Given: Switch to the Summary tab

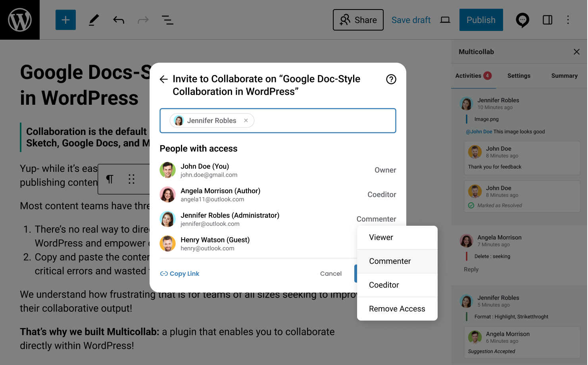Looking at the screenshot, I should pyautogui.click(x=565, y=76).
